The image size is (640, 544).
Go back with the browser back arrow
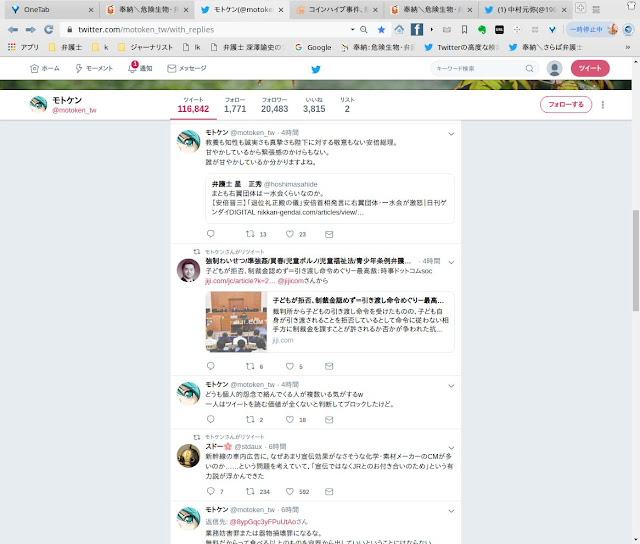13,29
